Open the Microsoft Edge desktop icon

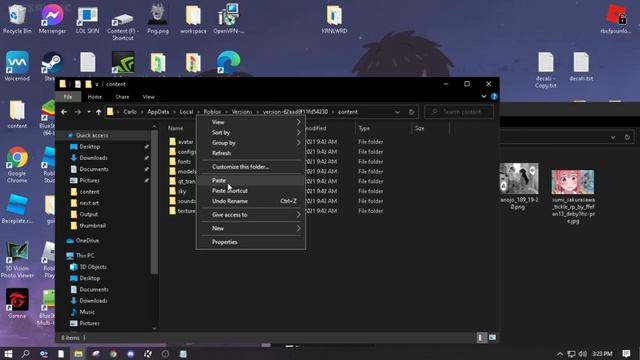click(x=229, y=62)
